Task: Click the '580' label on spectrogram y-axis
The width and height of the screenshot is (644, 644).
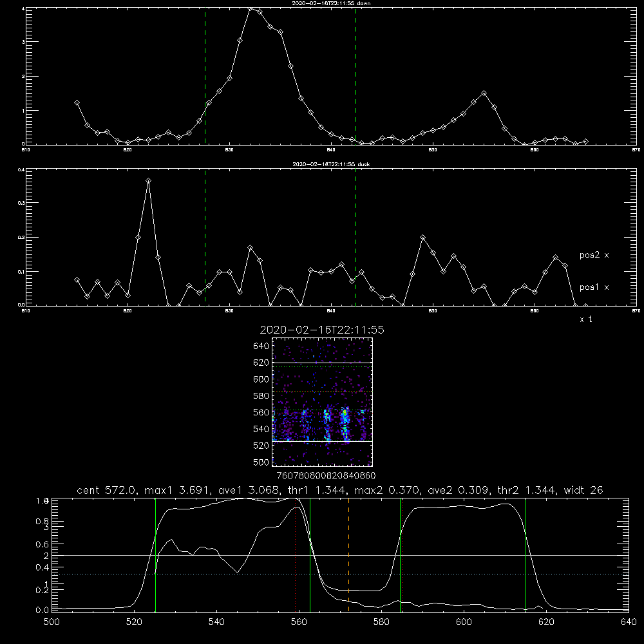Action: tap(261, 396)
